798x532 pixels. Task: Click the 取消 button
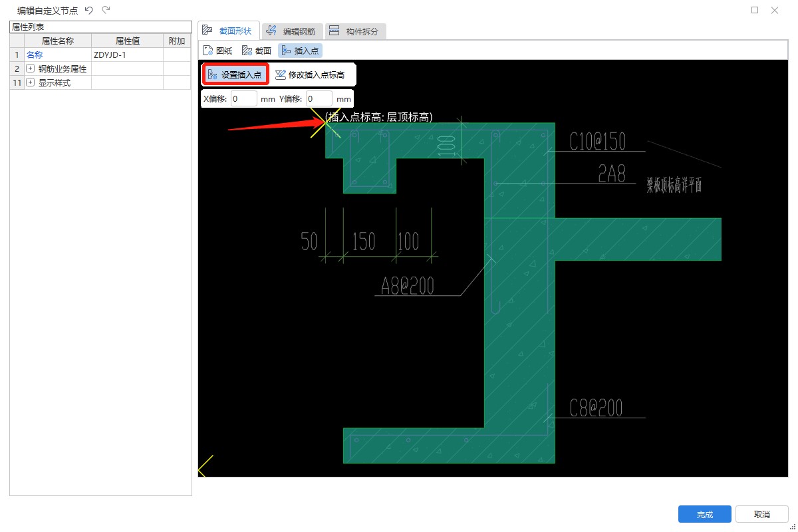tap(762, 514)
